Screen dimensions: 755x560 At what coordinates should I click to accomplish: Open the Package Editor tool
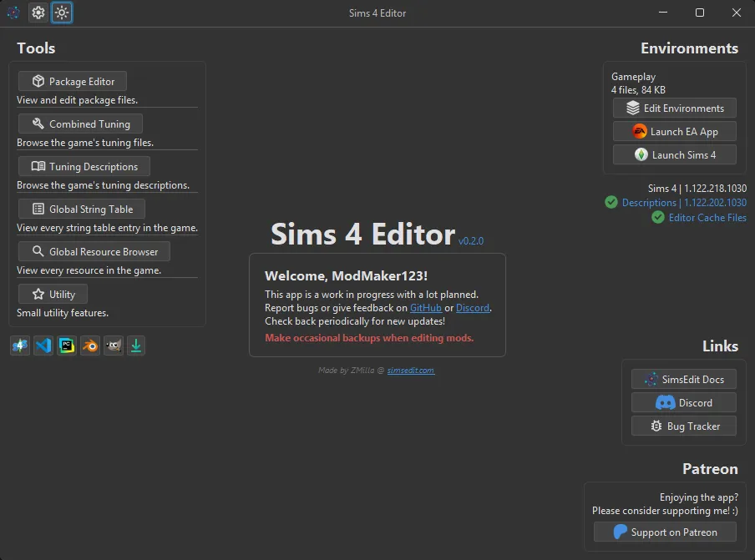click(x=73, y=81)
